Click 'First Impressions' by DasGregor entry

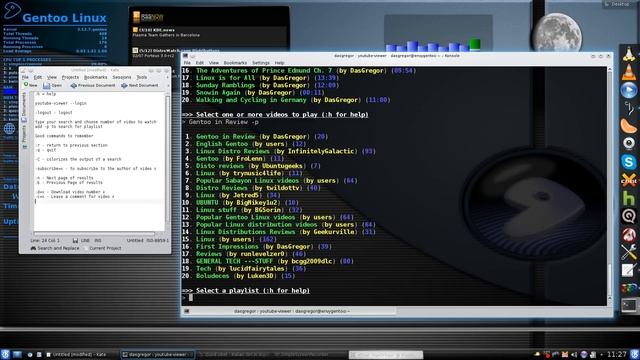257,247
